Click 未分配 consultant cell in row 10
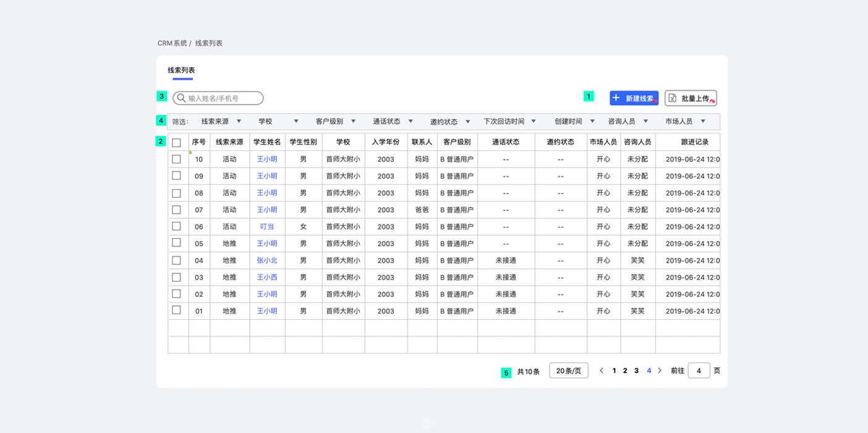The height and width of the screenshot is (433, 868). 637,159
